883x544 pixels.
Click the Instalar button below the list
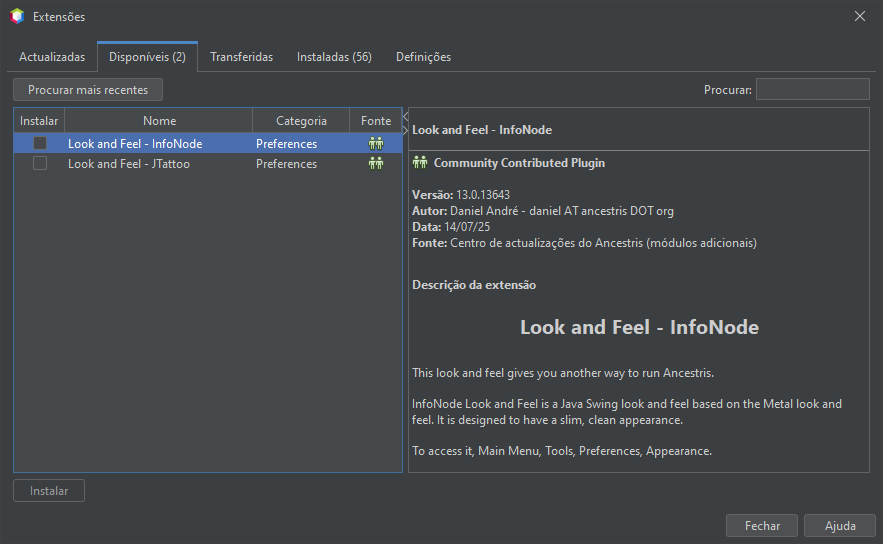click(49, 491)
